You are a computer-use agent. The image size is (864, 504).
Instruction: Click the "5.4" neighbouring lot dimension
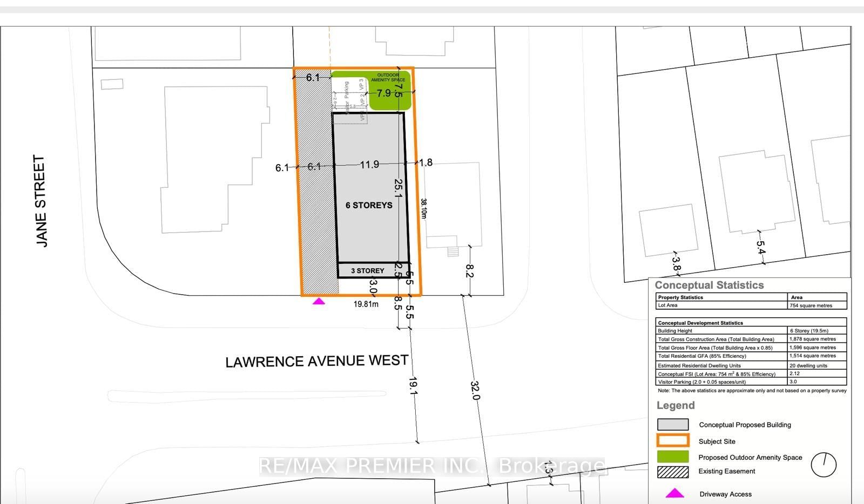point(761,248)
